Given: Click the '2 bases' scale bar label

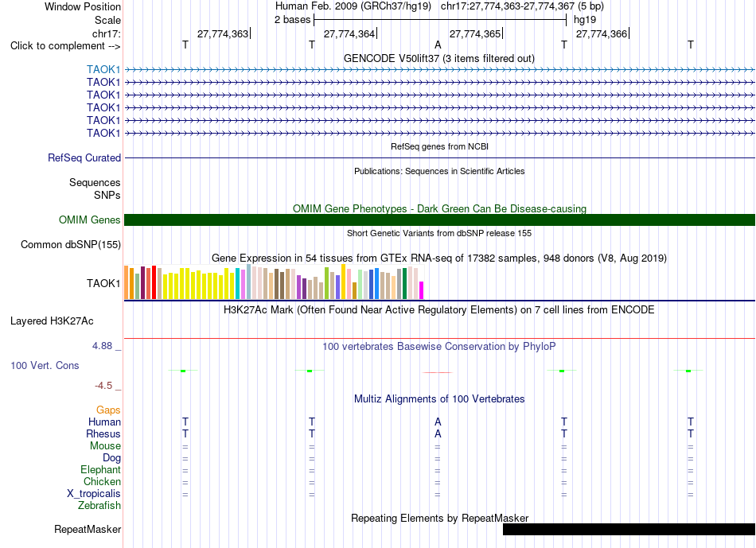Looking at the screenshot, I should (293, 20).
